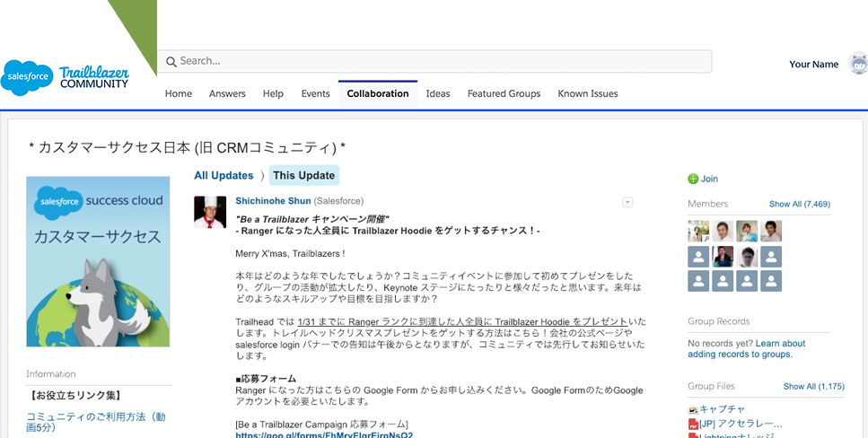The height and width of the screenshot is (438, 868).
Task: Open the third member photo in top row
Action: coord(747,231)
